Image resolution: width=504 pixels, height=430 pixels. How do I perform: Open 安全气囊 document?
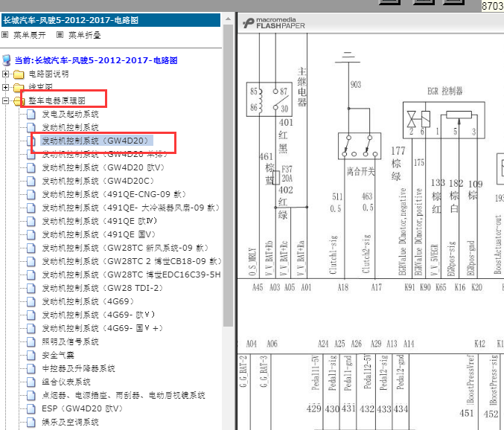[x=58, y=355]
